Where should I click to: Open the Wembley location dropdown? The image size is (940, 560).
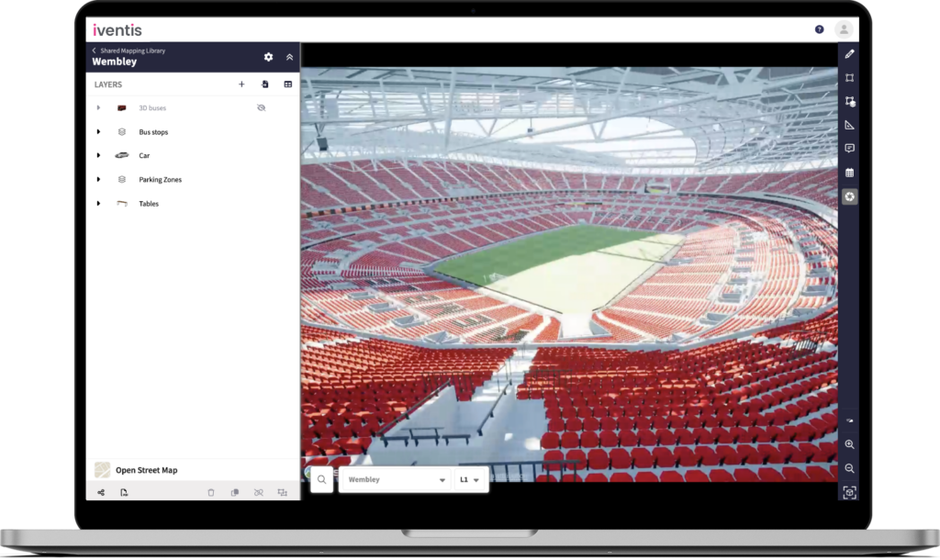pyautogui.click(x=397, y=479)
